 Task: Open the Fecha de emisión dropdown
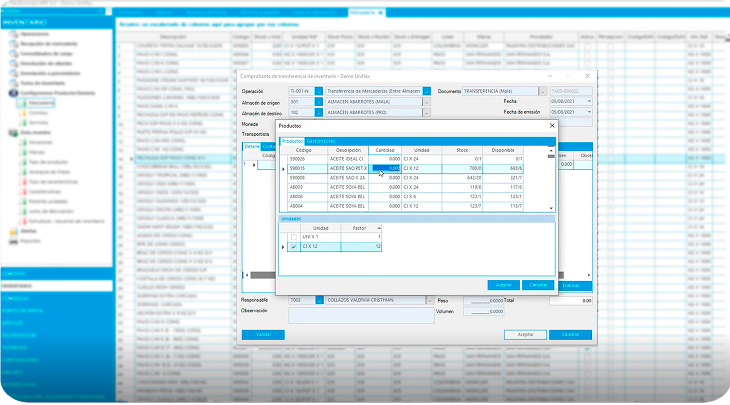[588, 112]
